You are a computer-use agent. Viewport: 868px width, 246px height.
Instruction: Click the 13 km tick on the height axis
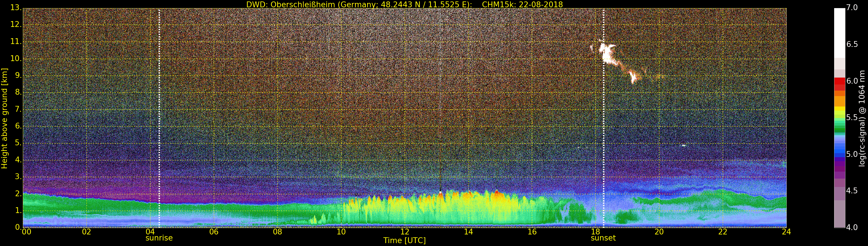click(16, 8)
